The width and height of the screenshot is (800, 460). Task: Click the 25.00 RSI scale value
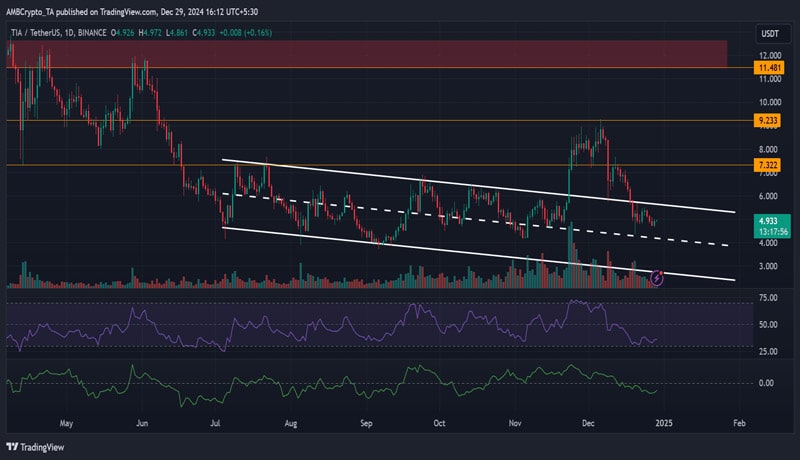click(768, 351)
